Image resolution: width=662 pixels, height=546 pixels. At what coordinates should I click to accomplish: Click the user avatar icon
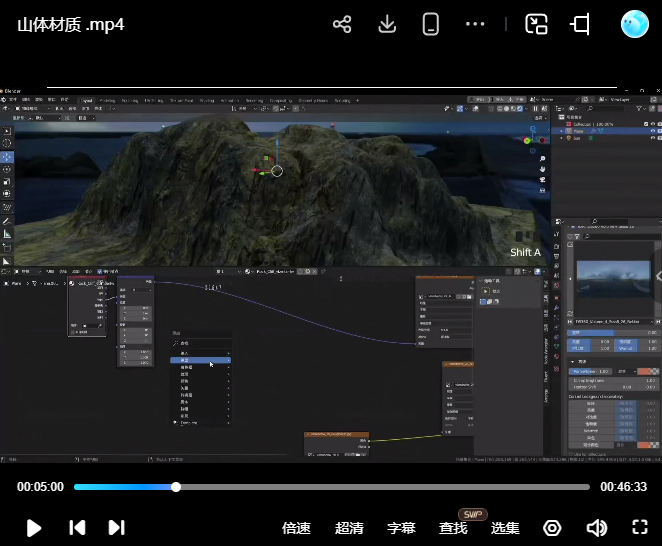coord(634,24)
